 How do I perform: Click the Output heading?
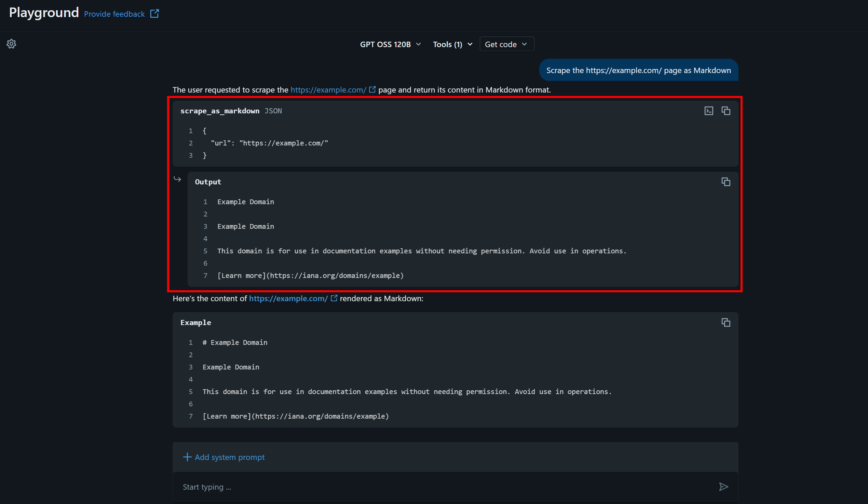pyautogui.click(x=208, y=182)
